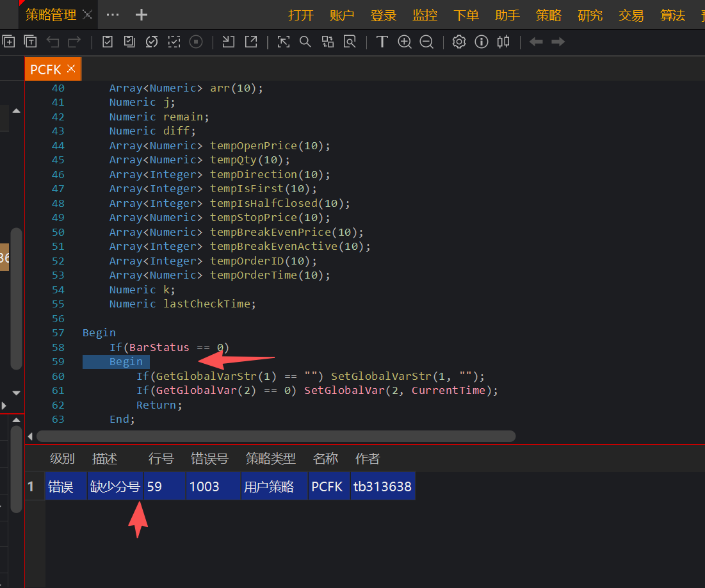Click the 行号 column header
The width and height of the screenshot is (705, 588).
point(161,459)
